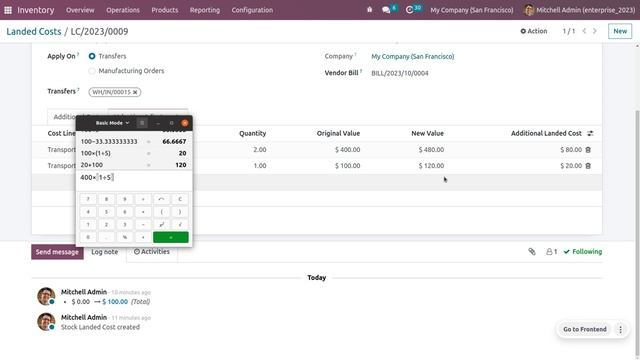640x360 pixels.
Task: Go to next record arrow
Action: click(x=595, y=31)
